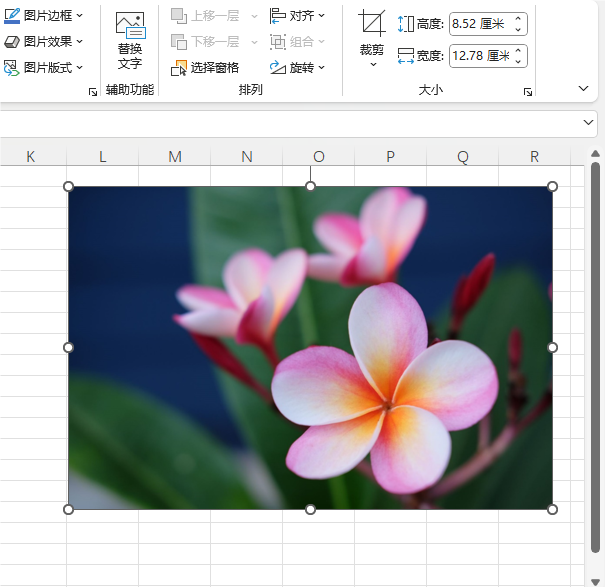Click the 上移一层 bring forward button
Image resolution: width=605 pixels, height=587 pixels.
click(x=206, y=16)
